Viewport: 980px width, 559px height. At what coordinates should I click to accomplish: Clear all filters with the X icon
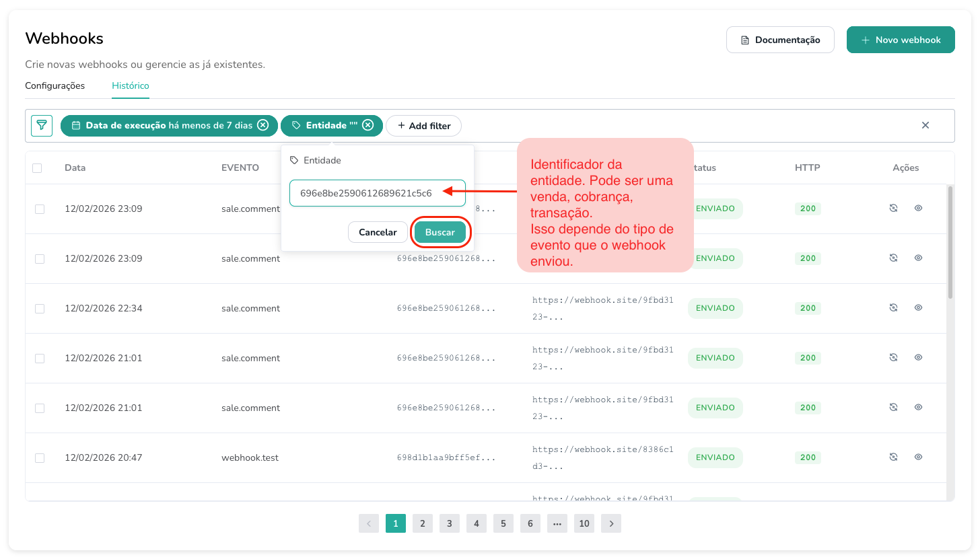click(x=925, y=126)
